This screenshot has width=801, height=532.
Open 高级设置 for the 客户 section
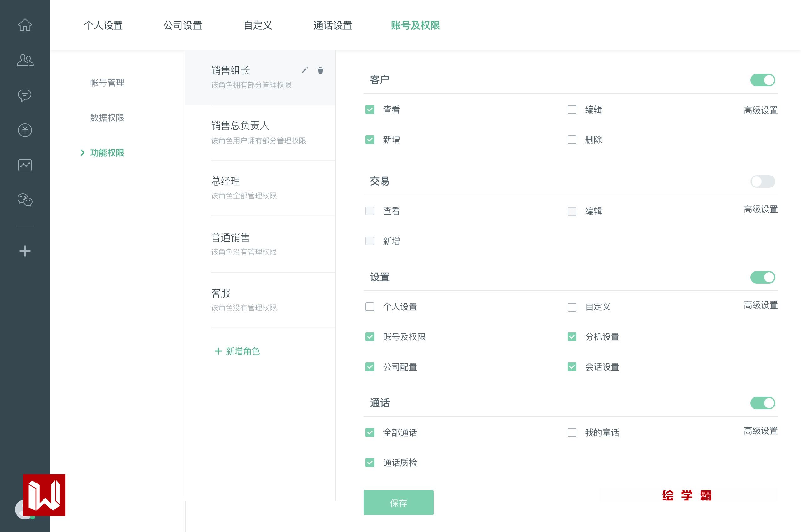pos(760,110)
